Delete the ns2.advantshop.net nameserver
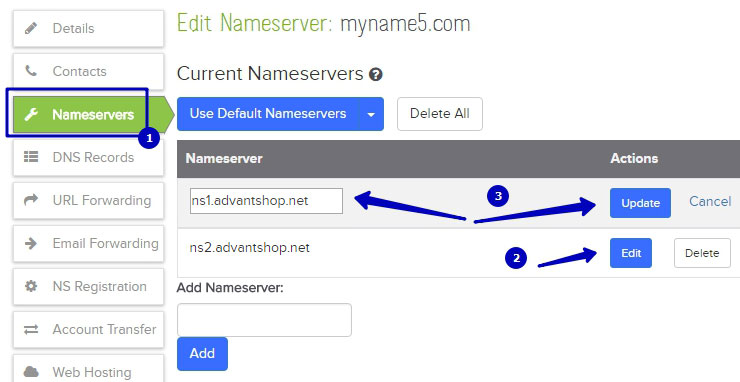The width and height of the screenshot is (740, 382). pyautogui.click(x=702, y=253)
